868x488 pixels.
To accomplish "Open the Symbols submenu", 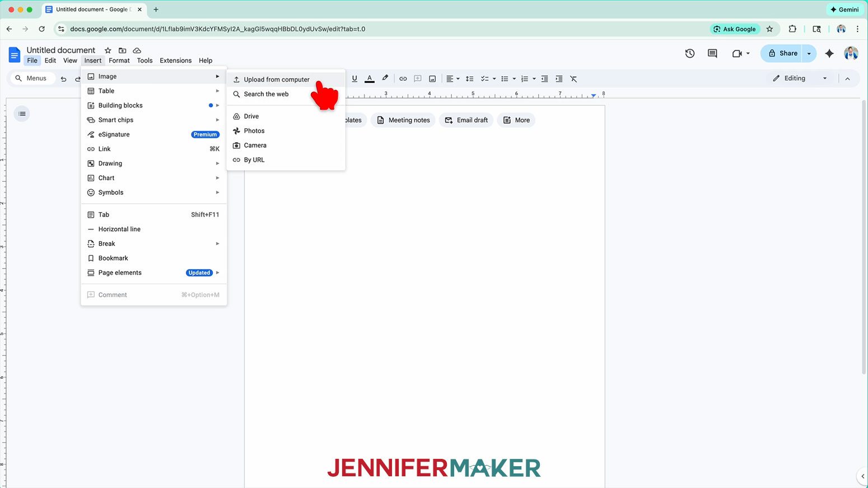I will point(154,193).
